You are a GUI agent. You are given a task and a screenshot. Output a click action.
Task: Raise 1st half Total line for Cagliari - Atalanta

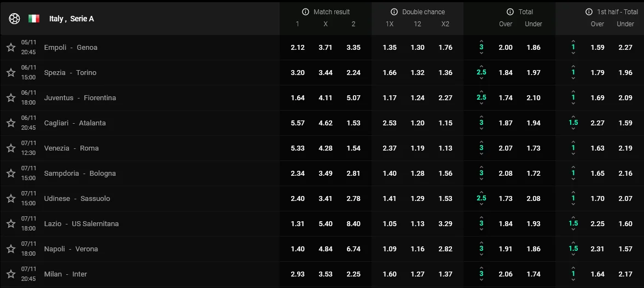point(573,117)
